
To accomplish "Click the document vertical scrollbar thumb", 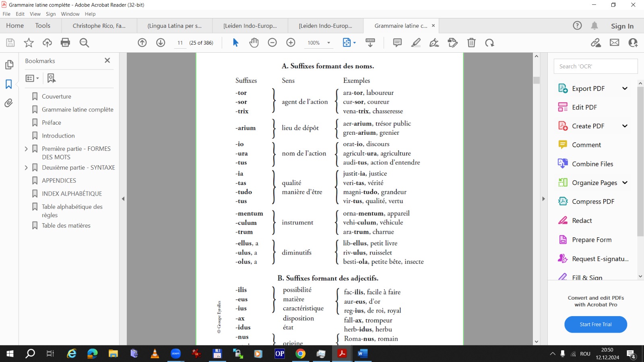I will (537, 80).
